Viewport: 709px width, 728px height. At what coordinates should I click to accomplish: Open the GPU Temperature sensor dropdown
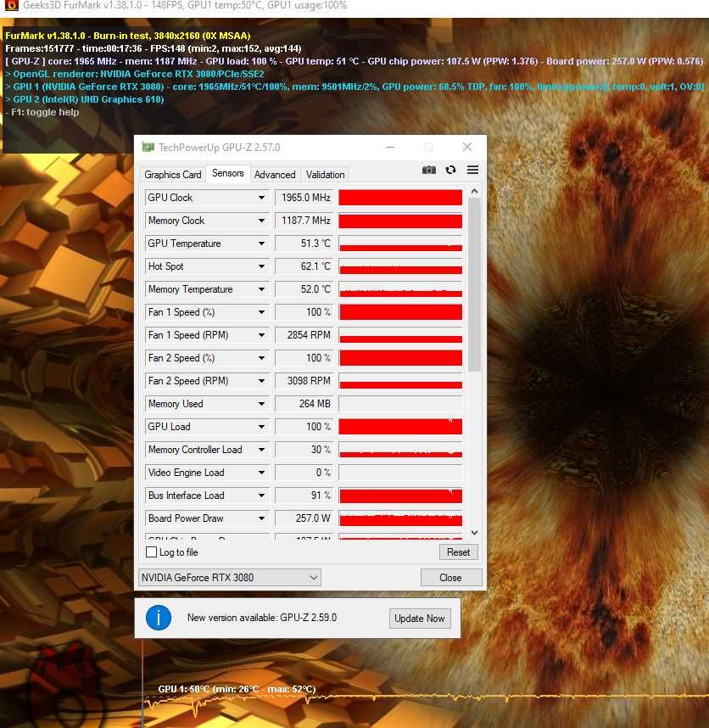point(262,244)
